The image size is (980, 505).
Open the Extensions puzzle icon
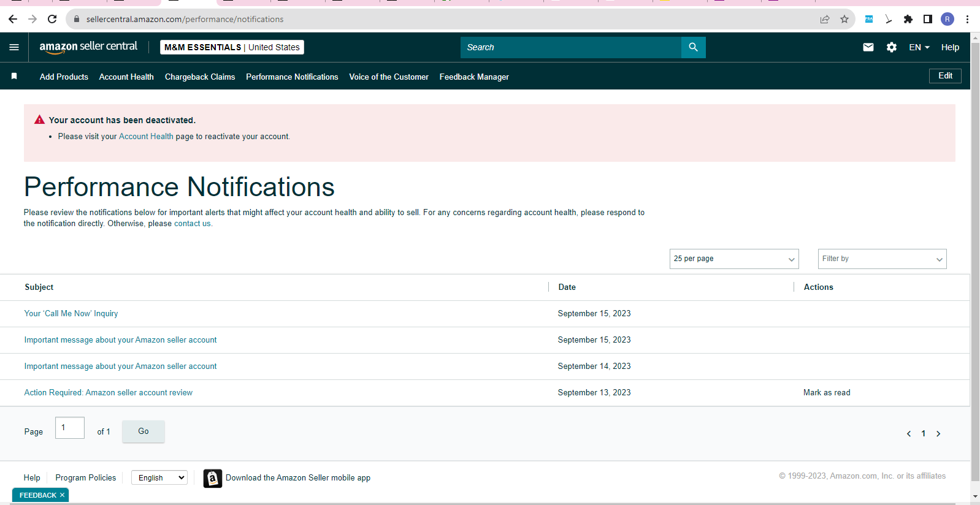tap(908, 19)
